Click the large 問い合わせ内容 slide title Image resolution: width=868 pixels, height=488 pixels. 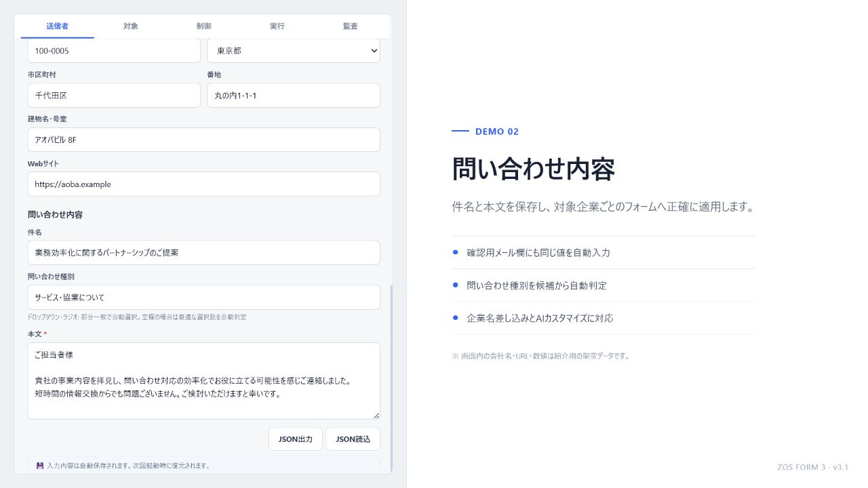point(534,169)
